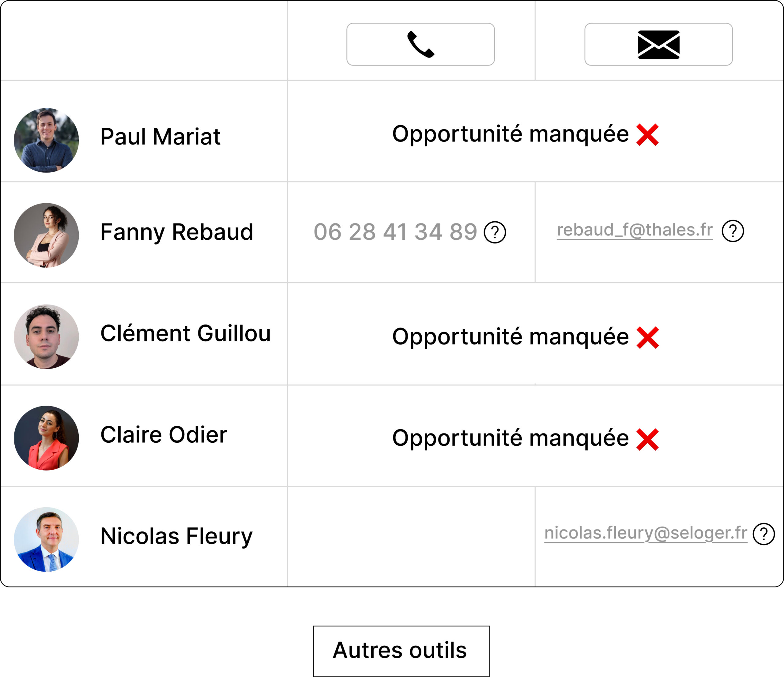Click help icon beside Fanny Rebaud's phone number
The height and width of the screenshot is (679, 784).
point(495,232)
